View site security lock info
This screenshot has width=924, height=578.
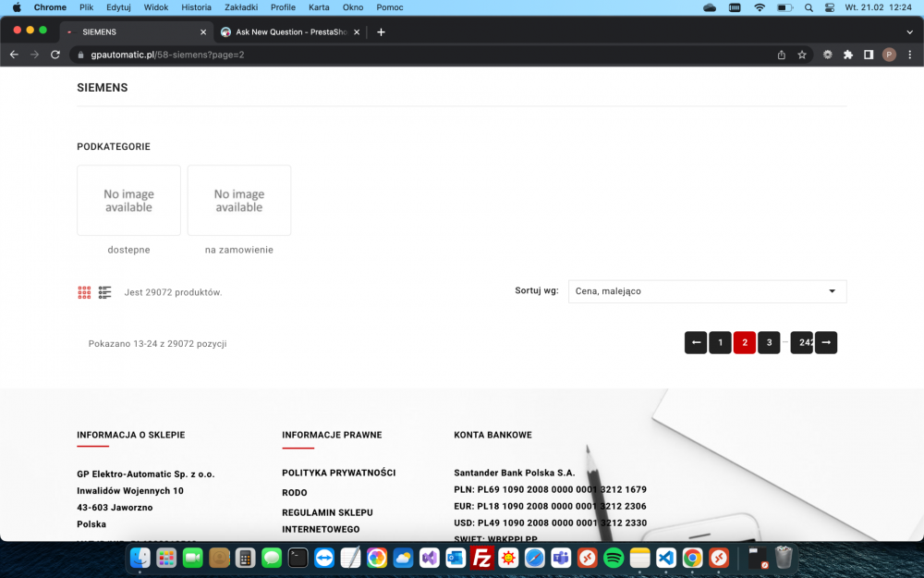pos(80,55)
